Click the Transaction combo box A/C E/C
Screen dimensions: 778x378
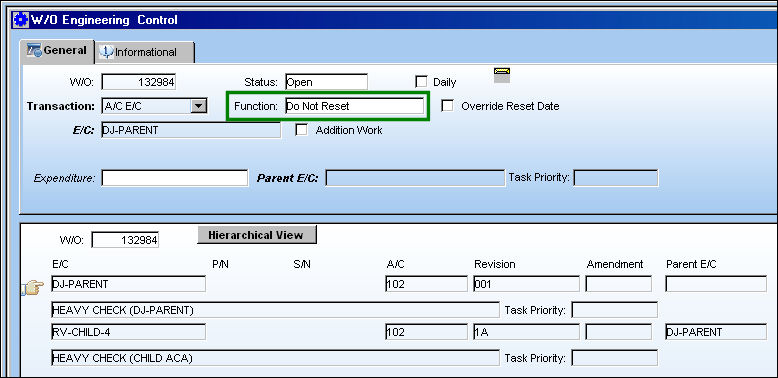coord(154,106)
